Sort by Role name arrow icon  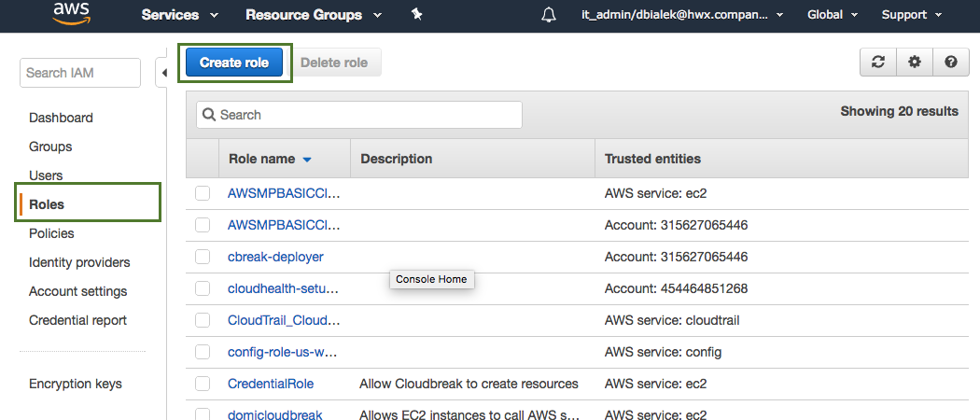coord(307,160)
